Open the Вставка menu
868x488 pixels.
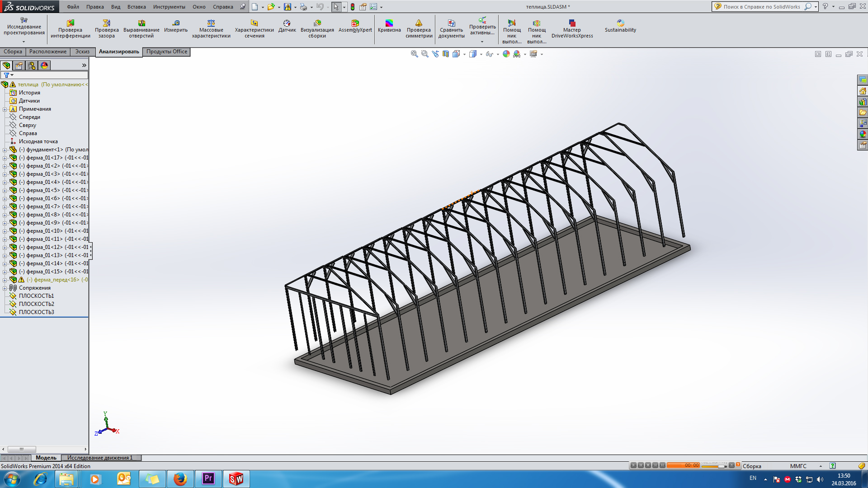tap(137, 7)
